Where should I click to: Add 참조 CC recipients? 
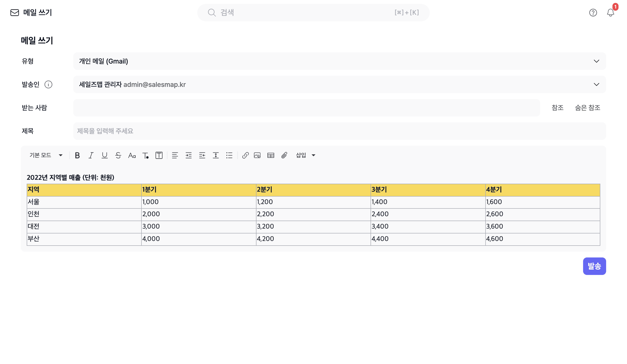[557, 108]
